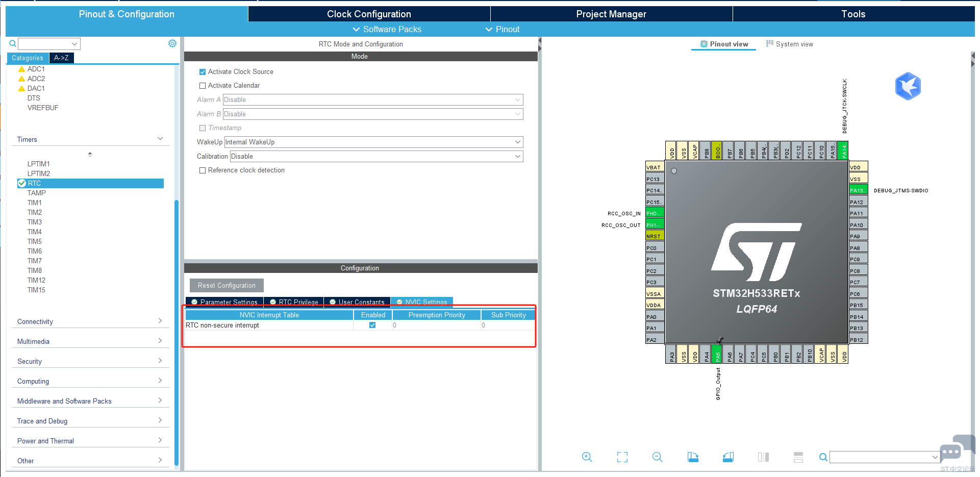Rotate the chip clockwise
Image resolution: width=980 pixels, height=477 pixels.
(693, 457)
